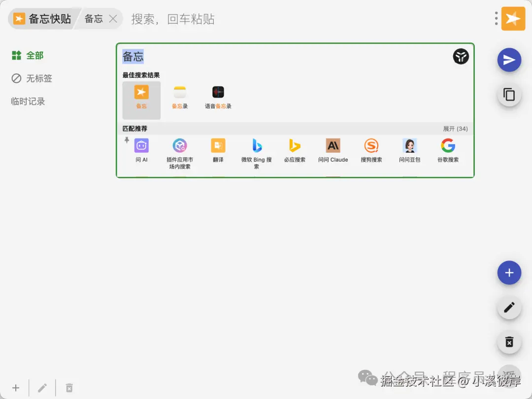Image resolution: width=532 pixels, height=399 pixels.
Task: Click the 语音备忘录 voice memo icon
Action: tap(218, 92)
